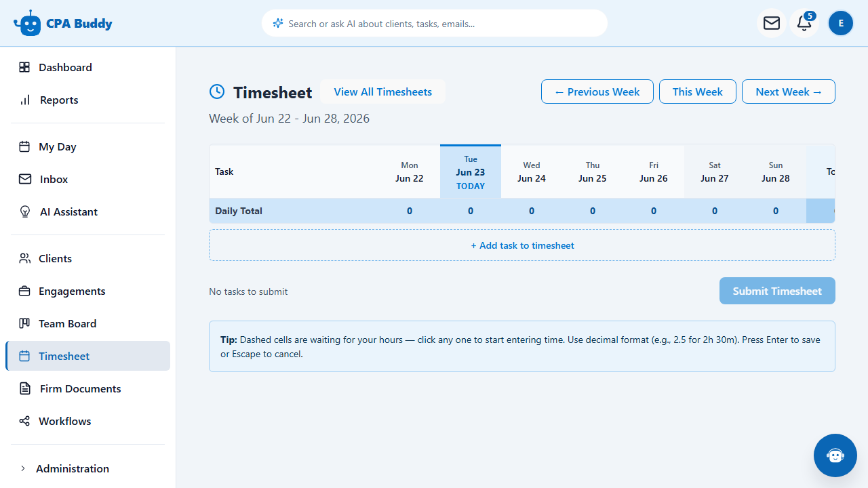Open Firm Documents from the sidebar
Screen dimensions: 868x488
tap(88, 388)
